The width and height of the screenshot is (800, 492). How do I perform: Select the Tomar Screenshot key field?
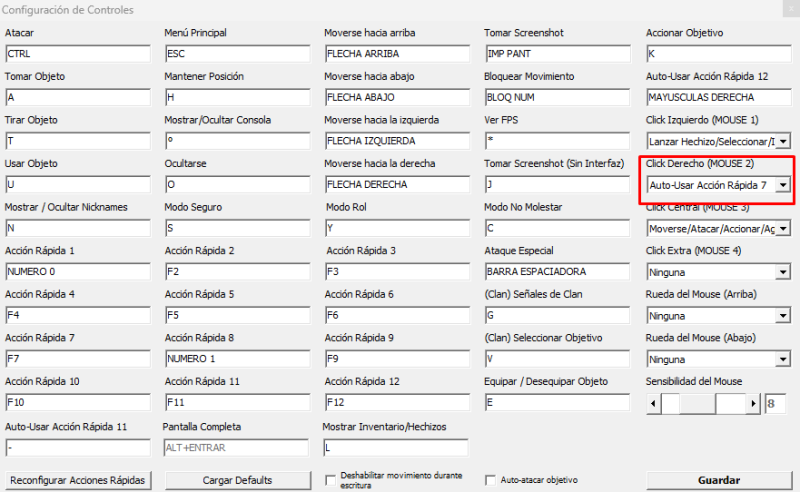pyautogui.click(x=556, y=53)
